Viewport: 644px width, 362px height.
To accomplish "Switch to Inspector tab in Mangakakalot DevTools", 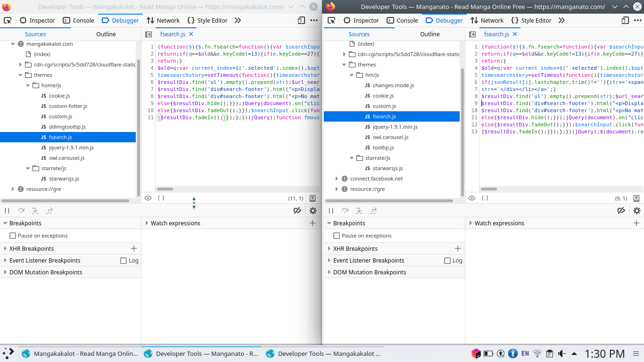I will (x=37, y=20).
